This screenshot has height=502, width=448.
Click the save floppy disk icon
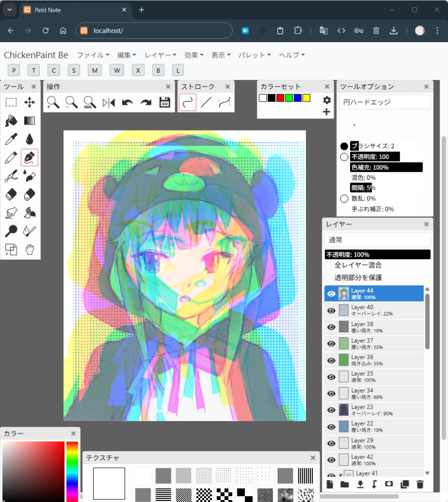pos(165,102)
